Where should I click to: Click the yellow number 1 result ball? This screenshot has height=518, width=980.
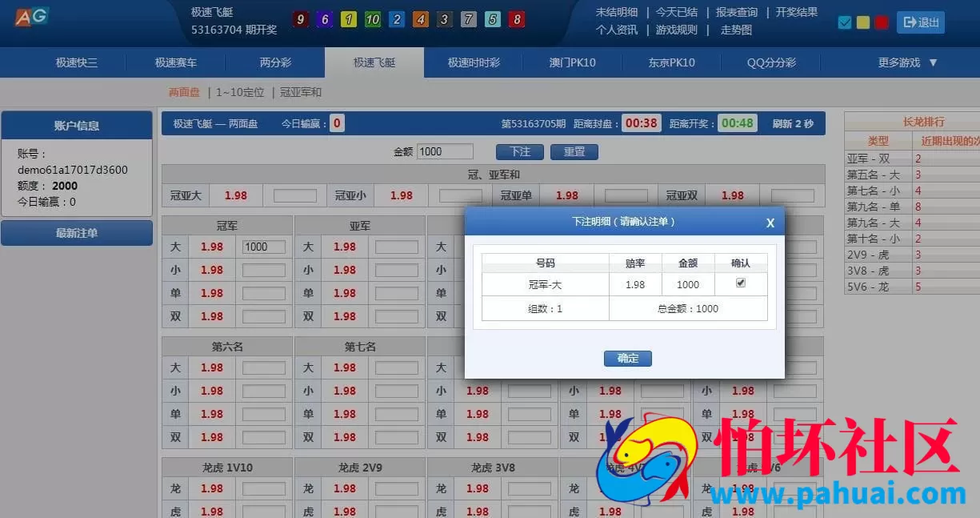[348, 18]
